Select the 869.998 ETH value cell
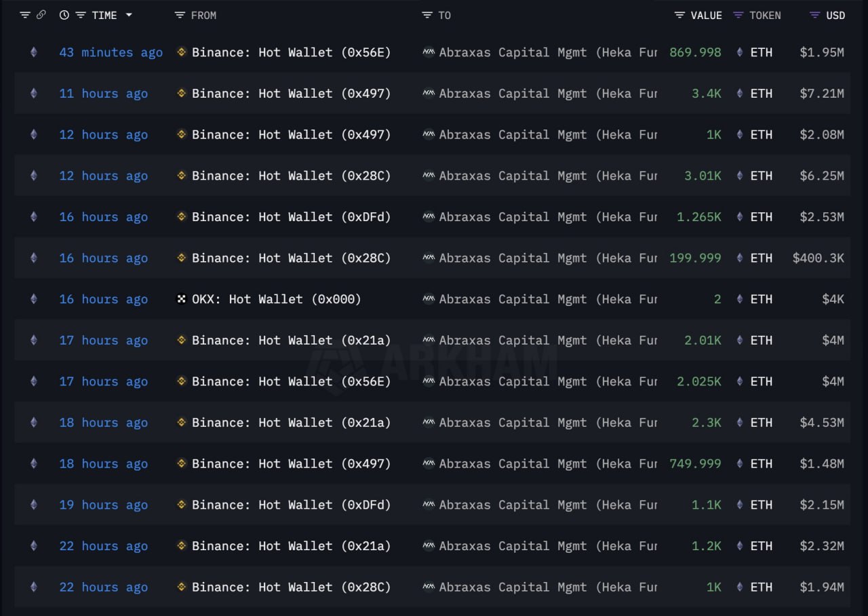The height and width of the screenshot is (616, 868). [695, 52]
